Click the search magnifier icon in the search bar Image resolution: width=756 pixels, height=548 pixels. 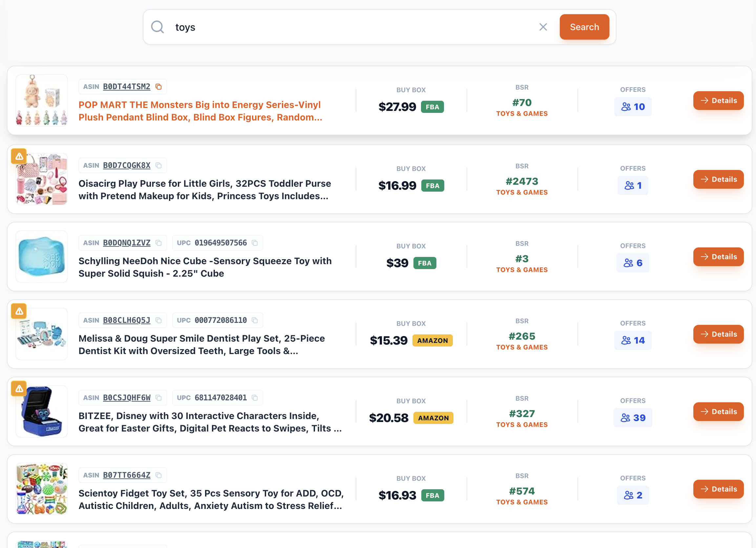[x=157, y=27]
